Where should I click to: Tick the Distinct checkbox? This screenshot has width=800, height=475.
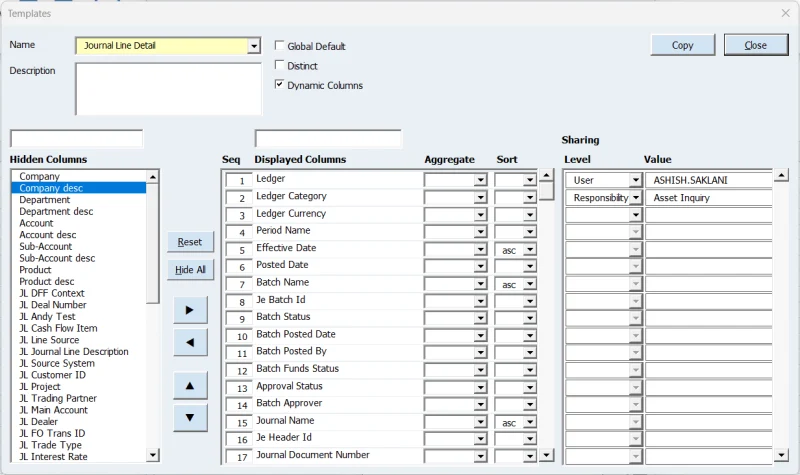279,65
